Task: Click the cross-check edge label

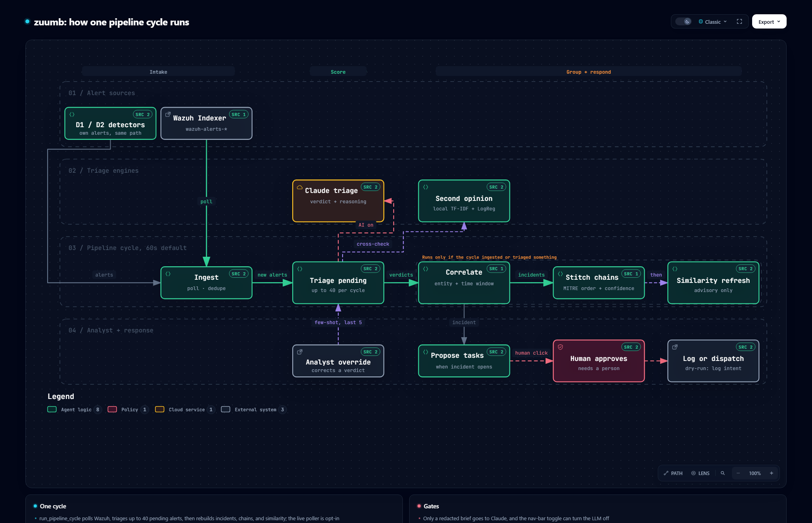Action: [373, 244]
